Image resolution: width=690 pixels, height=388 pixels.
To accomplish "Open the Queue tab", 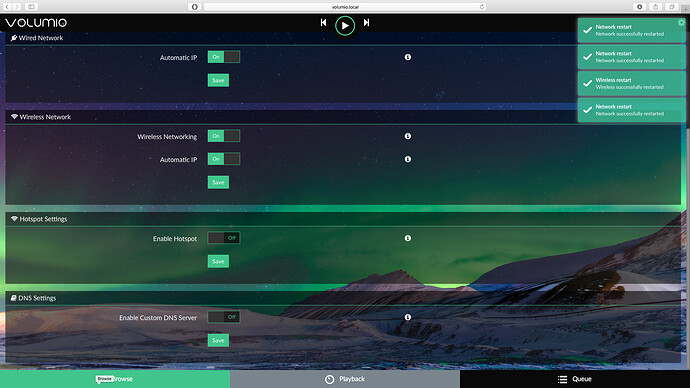I will tap(575, 379).
